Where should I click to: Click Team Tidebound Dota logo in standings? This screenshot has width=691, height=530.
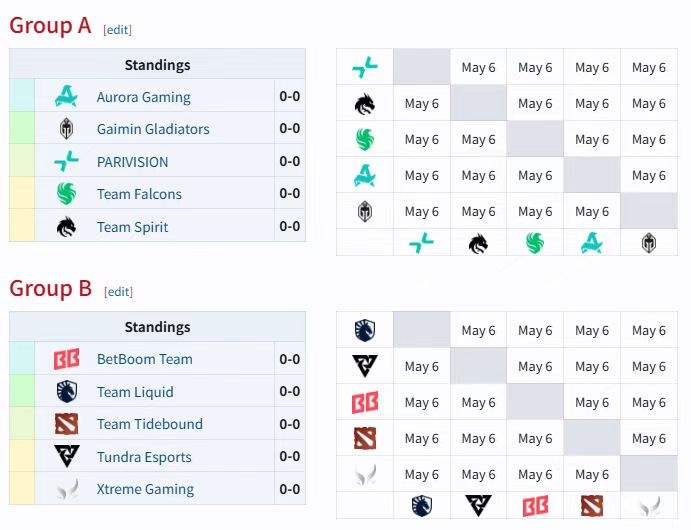click(67, 424)
